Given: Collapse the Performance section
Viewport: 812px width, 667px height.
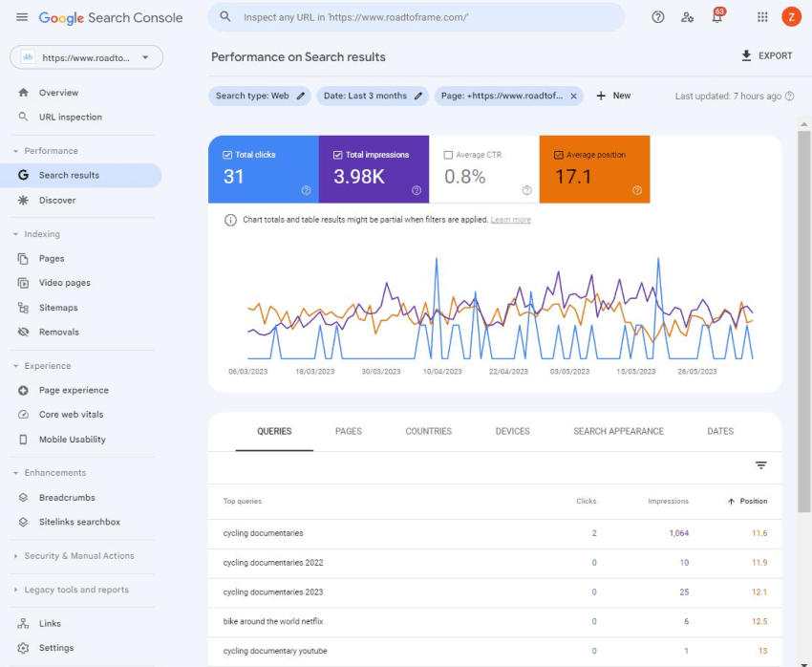Looking at the screenshot, I should 15,151.
